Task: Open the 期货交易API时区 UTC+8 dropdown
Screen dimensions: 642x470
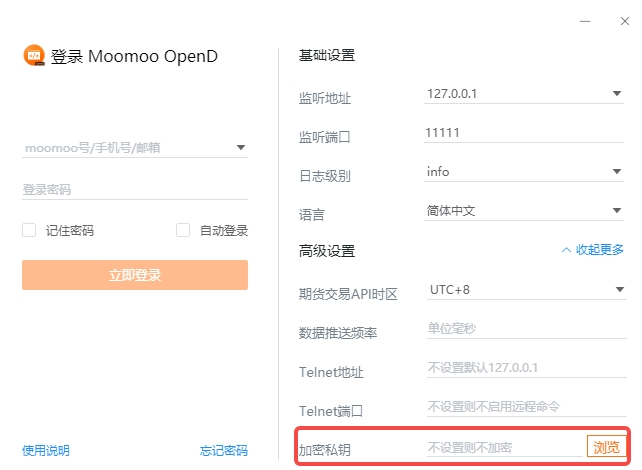Action: 617,290
